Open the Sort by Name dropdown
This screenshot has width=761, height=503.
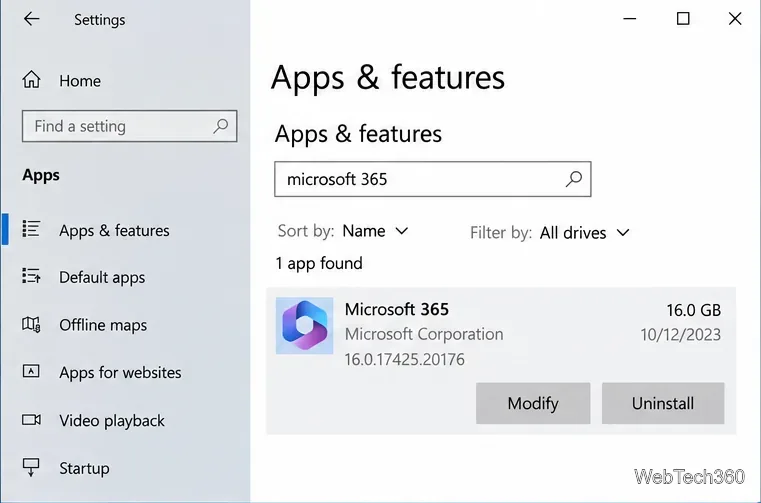375,231
